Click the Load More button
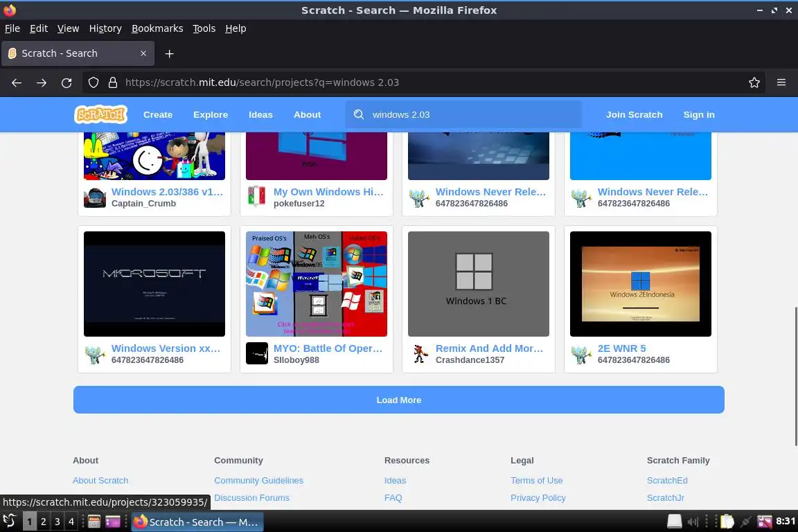The width and height of the screenshot is (798, 532). tap(398, 400)
